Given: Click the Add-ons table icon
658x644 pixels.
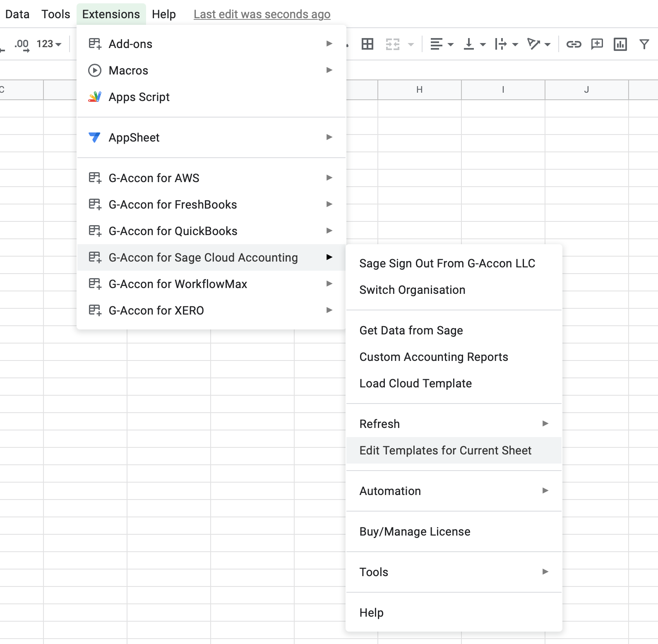Looking at the screenshot, I should click(x=95, y=44).
